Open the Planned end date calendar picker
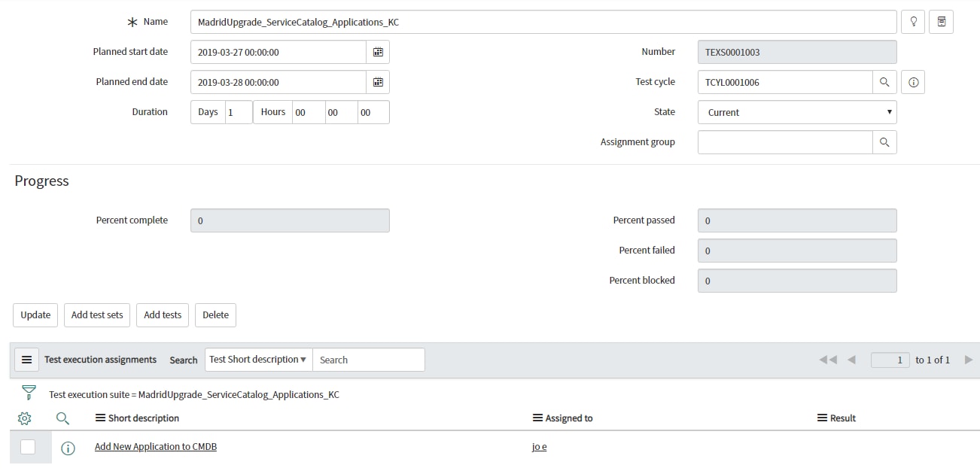The height and width of the screenshot is (474, 980). pyautogui.click(x=378, y=81)
